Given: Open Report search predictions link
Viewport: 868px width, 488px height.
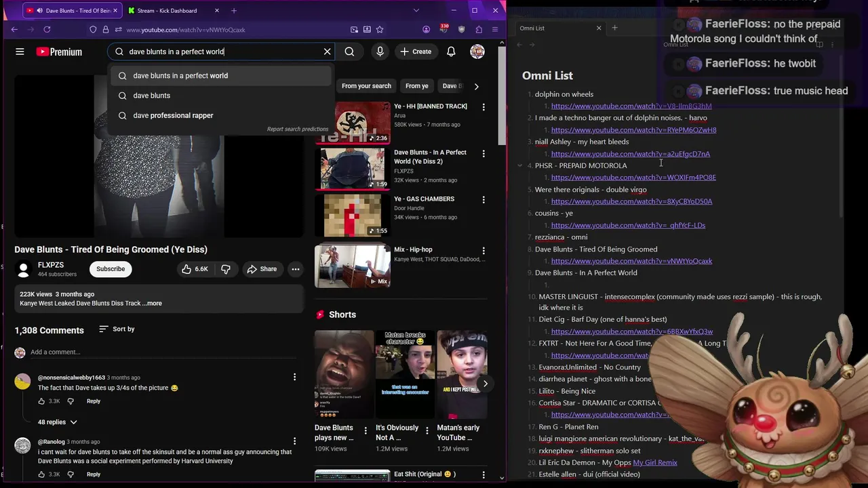Looking at the screenshot, I should pyautogui.click(x=298, y=129).
